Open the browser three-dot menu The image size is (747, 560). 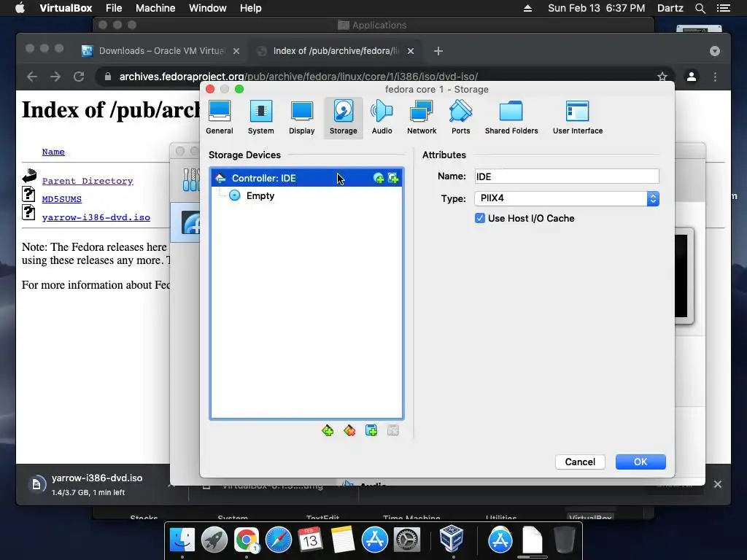[x=715, y=77]
